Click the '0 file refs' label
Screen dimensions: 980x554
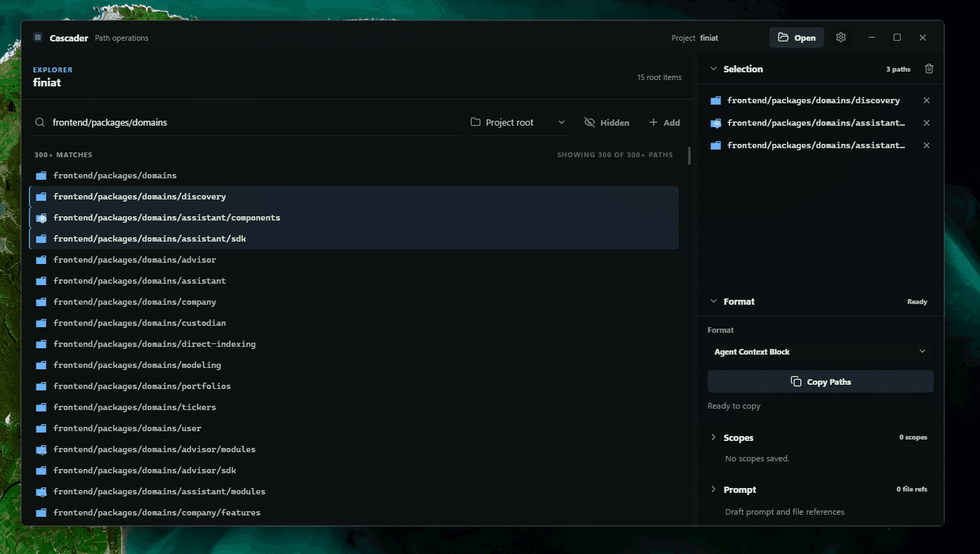pos(911,489)
